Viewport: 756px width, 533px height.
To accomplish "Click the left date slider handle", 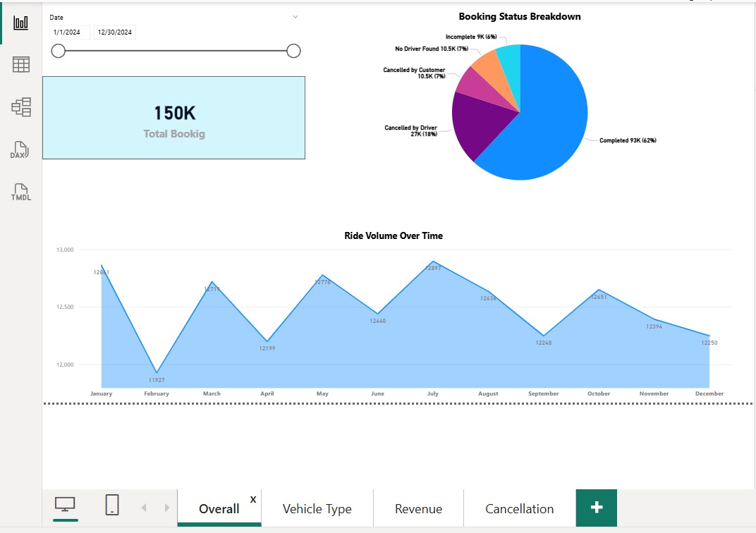I will click(59, 51).
